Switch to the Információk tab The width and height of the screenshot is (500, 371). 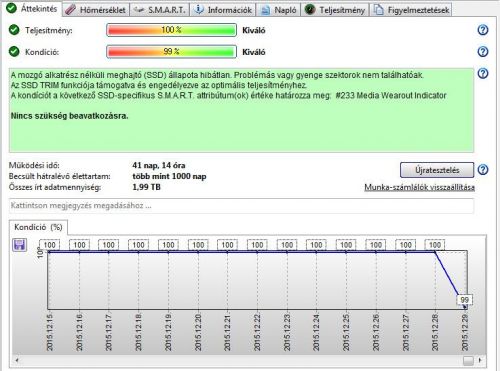coord(223,10)
